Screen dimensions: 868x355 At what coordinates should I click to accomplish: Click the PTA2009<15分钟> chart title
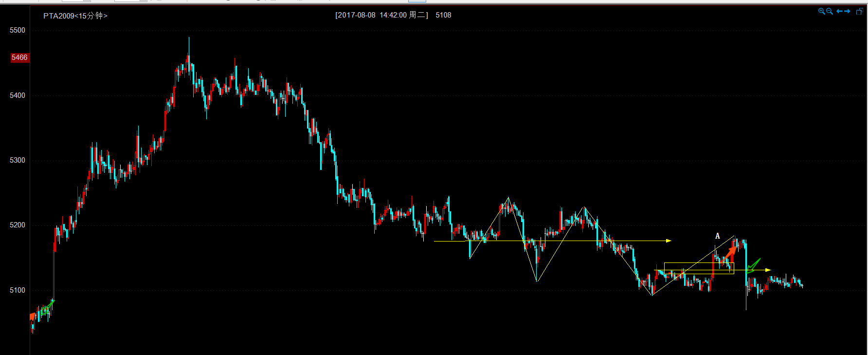click(x=75, y=16)
